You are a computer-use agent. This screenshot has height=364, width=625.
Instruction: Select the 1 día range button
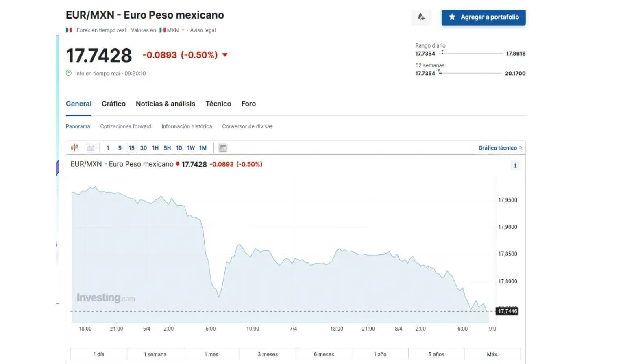tap(99, 354)
